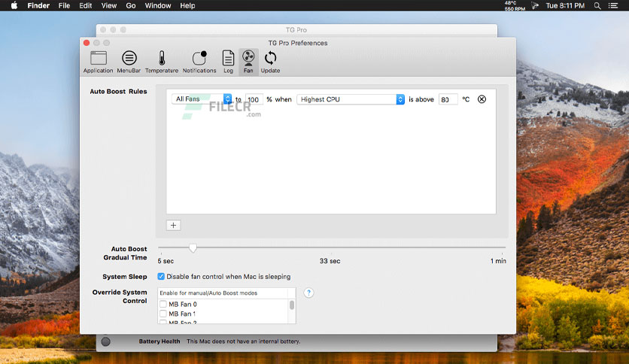Open Notification Center list icon

click(613, 5)
